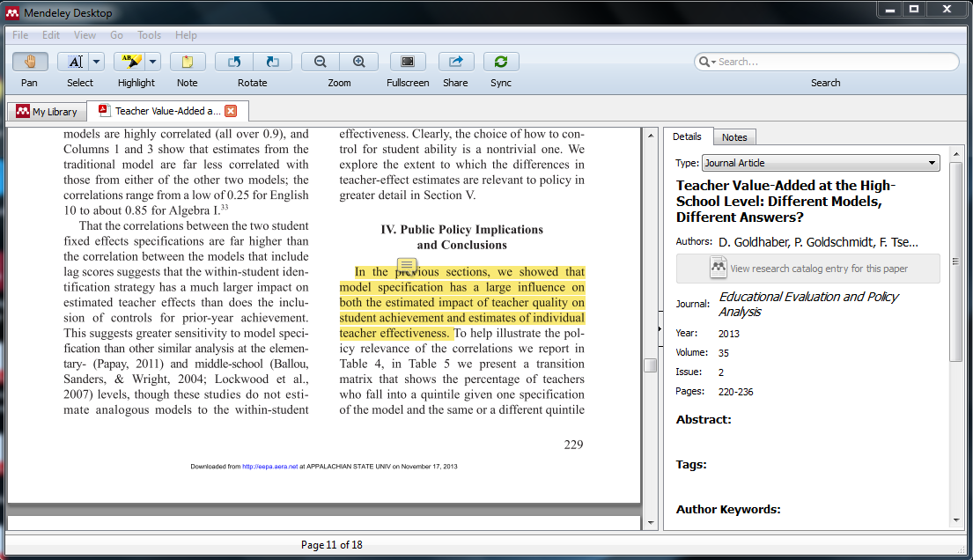Zoom in on the document

click(359, 62)
